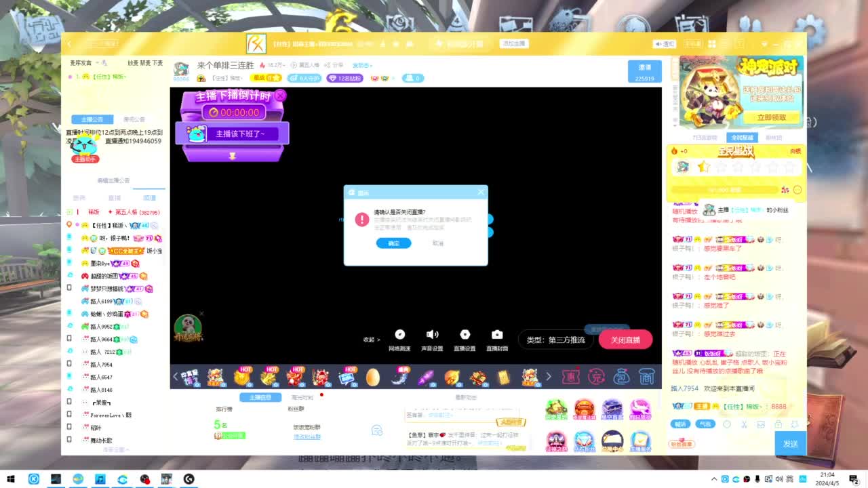Screen dimensions: 868x488
Task: Close the 主播下播倒计时 countdown widget
Action: (280, 96)
